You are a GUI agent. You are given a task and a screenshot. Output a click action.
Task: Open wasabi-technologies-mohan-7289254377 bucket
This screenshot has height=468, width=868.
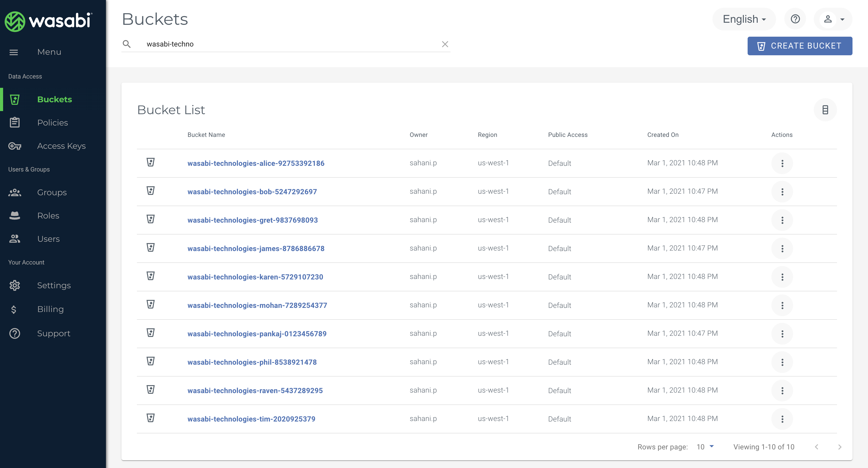(257, 305)
